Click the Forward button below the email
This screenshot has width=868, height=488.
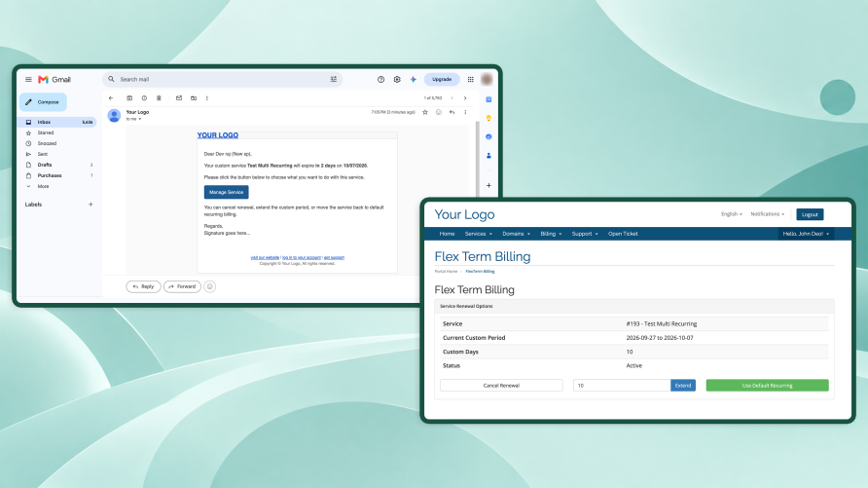point(182,286)
